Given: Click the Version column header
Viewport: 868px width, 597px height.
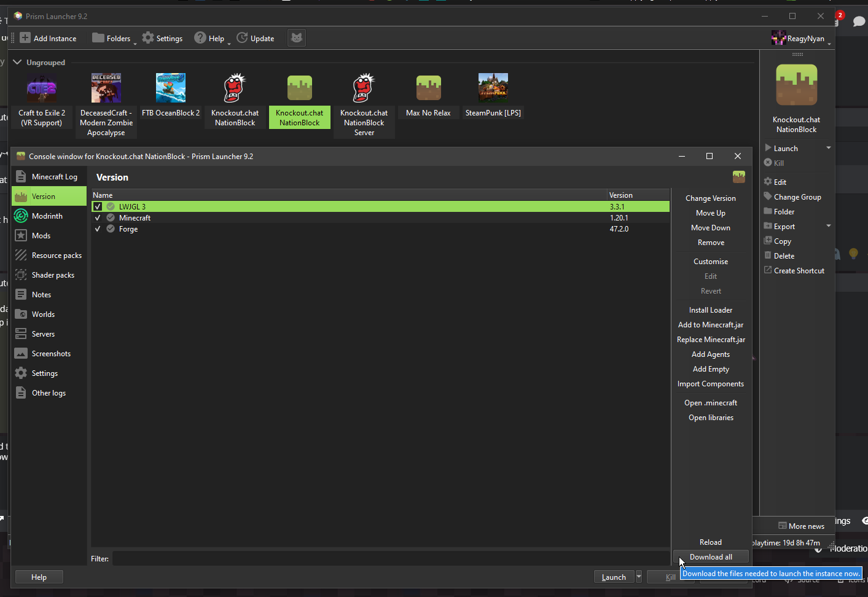Looking at the screenshot, I should click(638, 195).
